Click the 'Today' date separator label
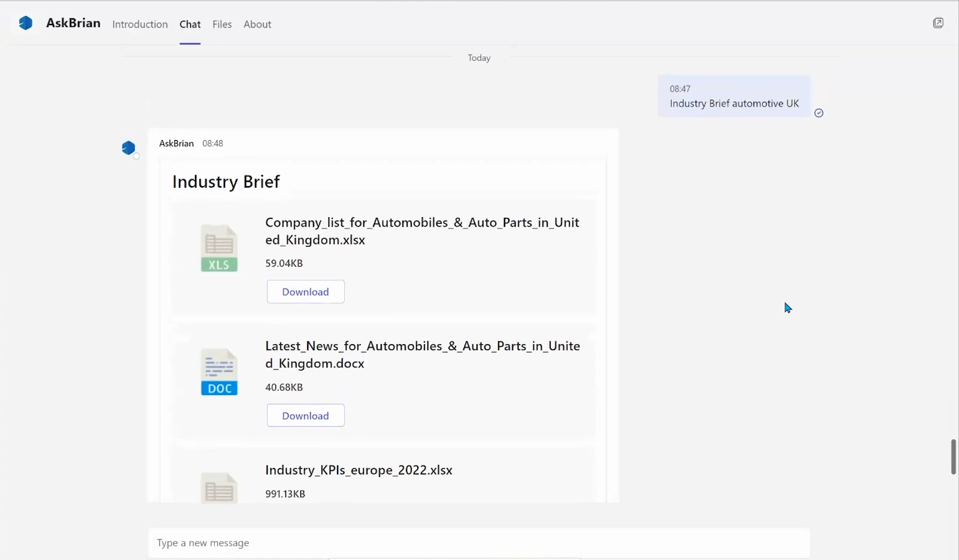The width and height of the screenshot is (959, 560). click(x=479, y=57)
